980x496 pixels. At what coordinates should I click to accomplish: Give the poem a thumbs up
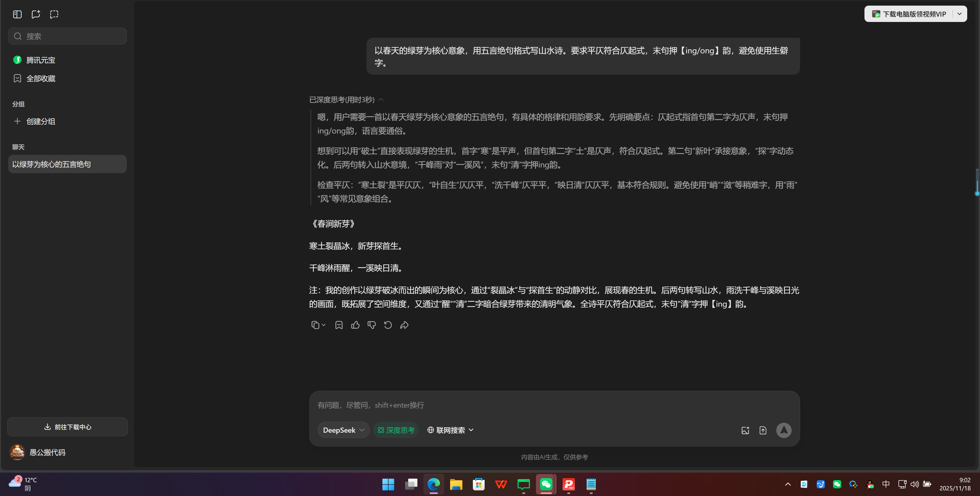(x=355, y=325)
